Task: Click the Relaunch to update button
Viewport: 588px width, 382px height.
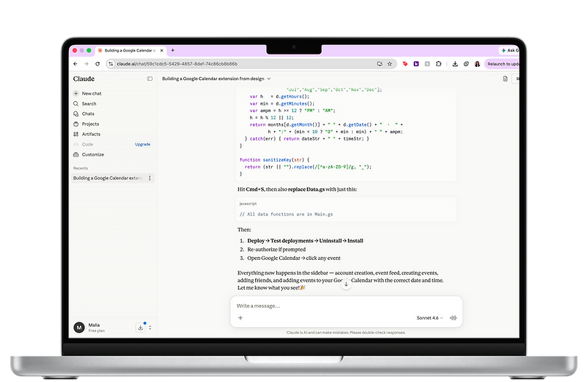Action: 502,64
